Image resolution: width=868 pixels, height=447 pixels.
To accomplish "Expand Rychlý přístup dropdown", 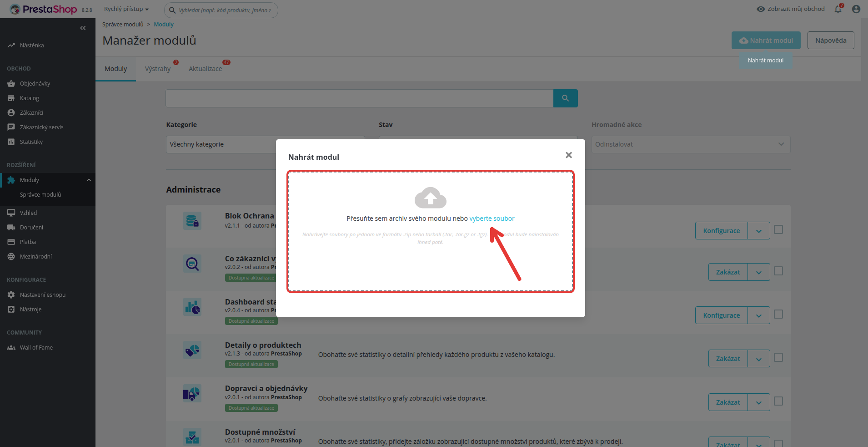I will pyautogui.click(x=126, y=9).
